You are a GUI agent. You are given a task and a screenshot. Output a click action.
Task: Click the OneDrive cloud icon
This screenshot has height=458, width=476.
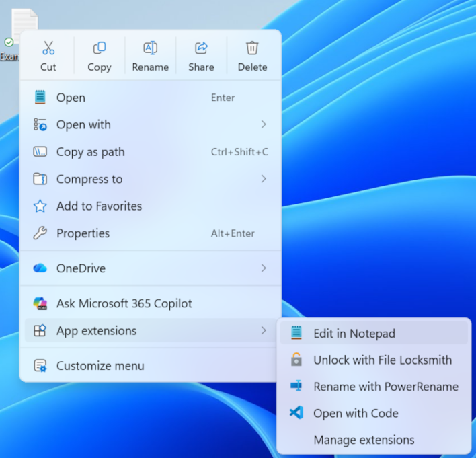click(x=40, y=268)
